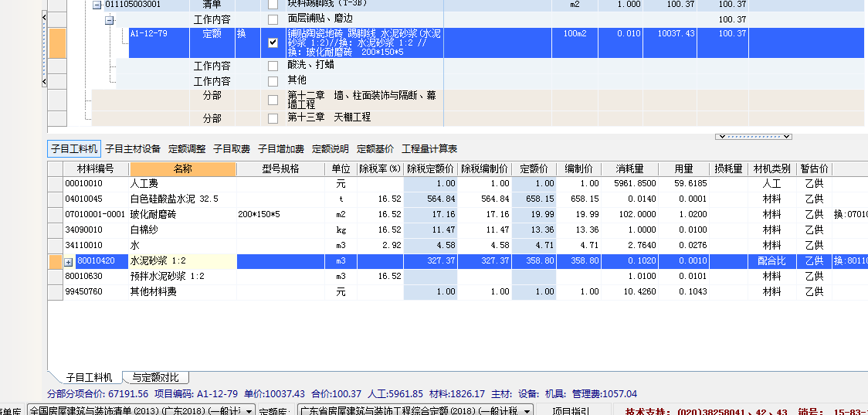Screen dimensions: 868x415
Task: Click the 除税编制价 column header
Action: click(484, 169)
